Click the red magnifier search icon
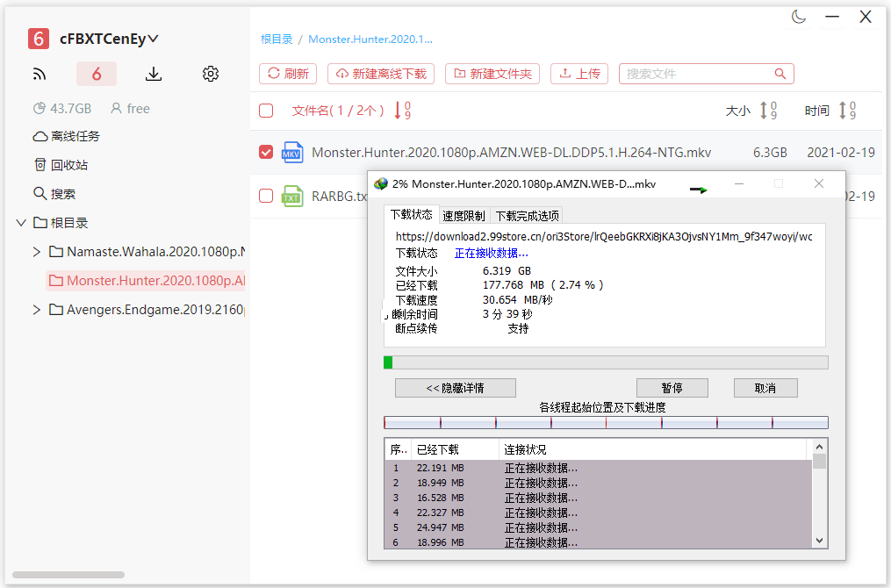891x588 pixels. (x=780, y=74)
